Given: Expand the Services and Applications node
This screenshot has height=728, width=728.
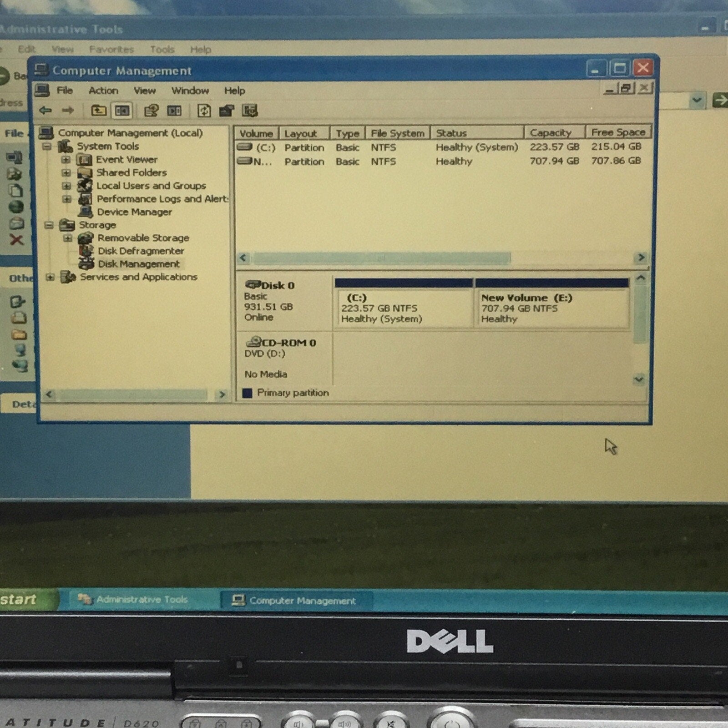Looking at the screenshot, I should click(x=51, y=277).
